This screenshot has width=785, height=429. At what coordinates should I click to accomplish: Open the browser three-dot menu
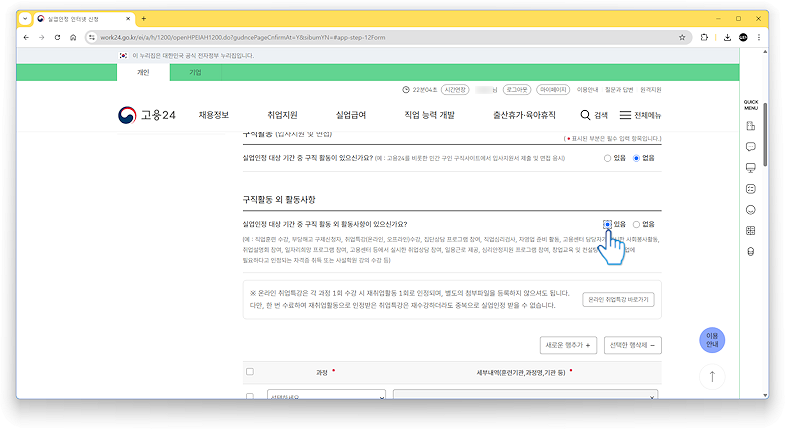click(759, 38)
